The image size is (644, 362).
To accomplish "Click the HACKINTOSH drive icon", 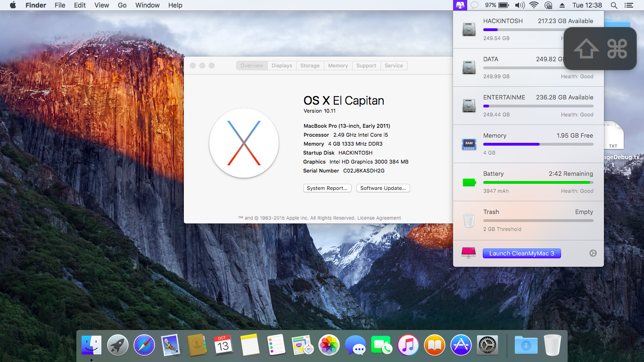I will click(x=469, y=29).
